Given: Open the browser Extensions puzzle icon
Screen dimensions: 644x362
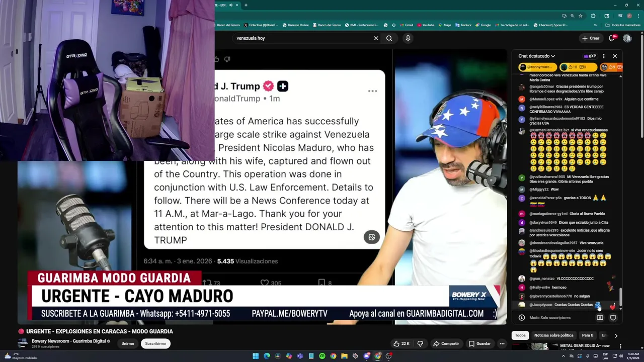Looking at the screenshot, I should (x=593, y=16).
